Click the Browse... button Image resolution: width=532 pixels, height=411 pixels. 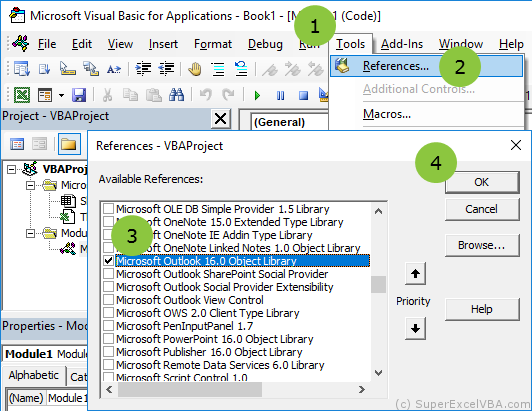pos(482,245)
